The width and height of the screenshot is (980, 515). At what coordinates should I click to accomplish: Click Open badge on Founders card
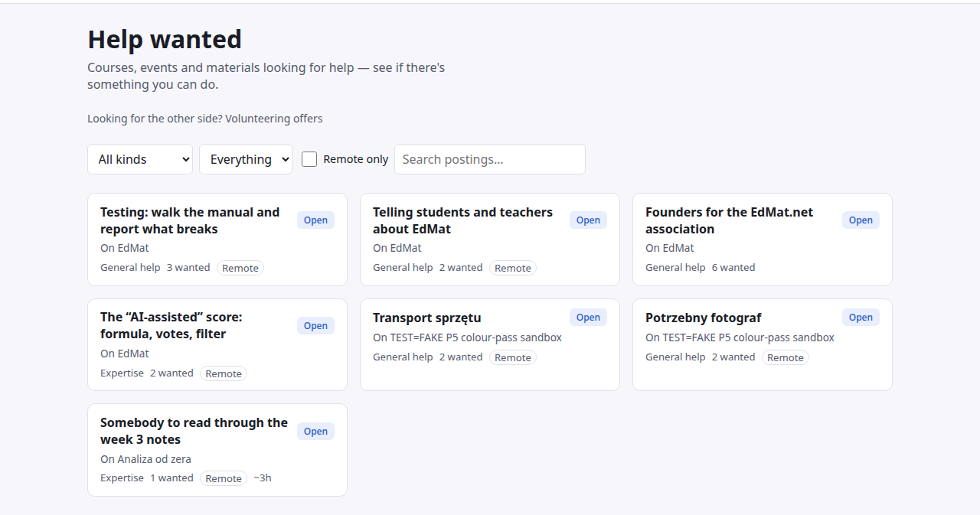pyautogui.click(x=861, y=220)
